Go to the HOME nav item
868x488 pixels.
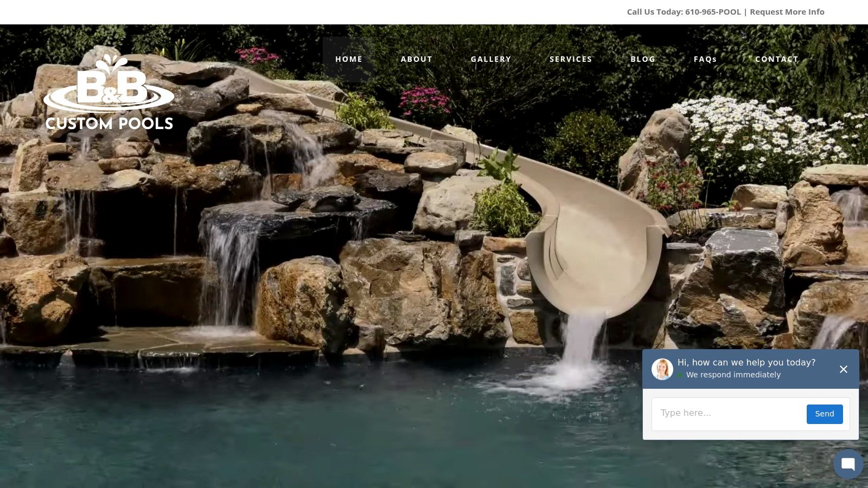pyautogui.click(x=348, y=59)
